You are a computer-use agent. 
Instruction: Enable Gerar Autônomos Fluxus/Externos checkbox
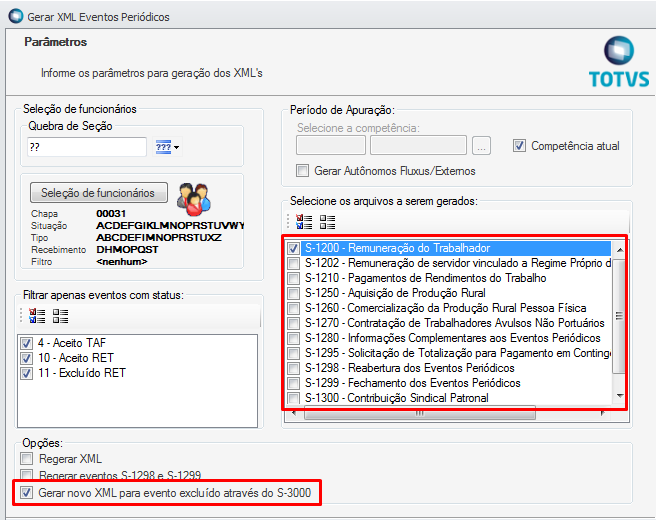click(302, 171)
